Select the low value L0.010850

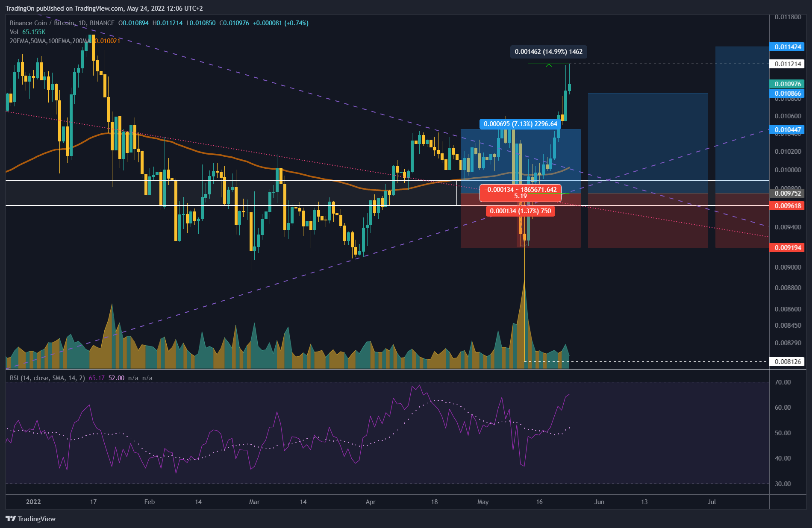(x=201, y=23)
